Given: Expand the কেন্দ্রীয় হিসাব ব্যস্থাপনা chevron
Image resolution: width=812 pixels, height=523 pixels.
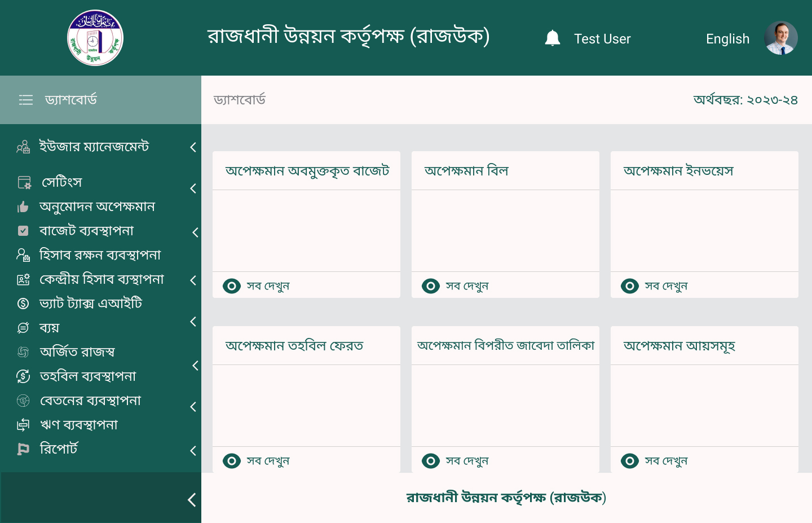Looking at the screenshot, I should (x=193, y=280).
